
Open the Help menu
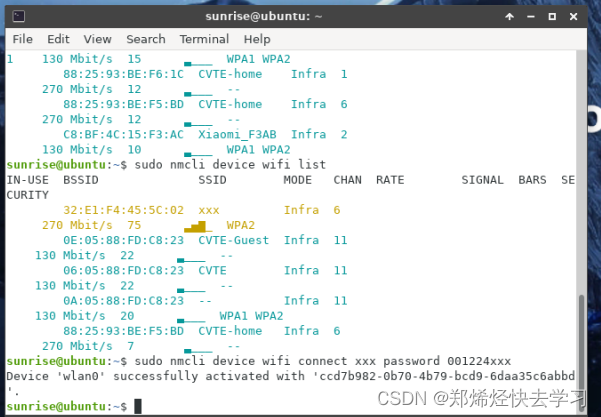click(x=257, y=39)
